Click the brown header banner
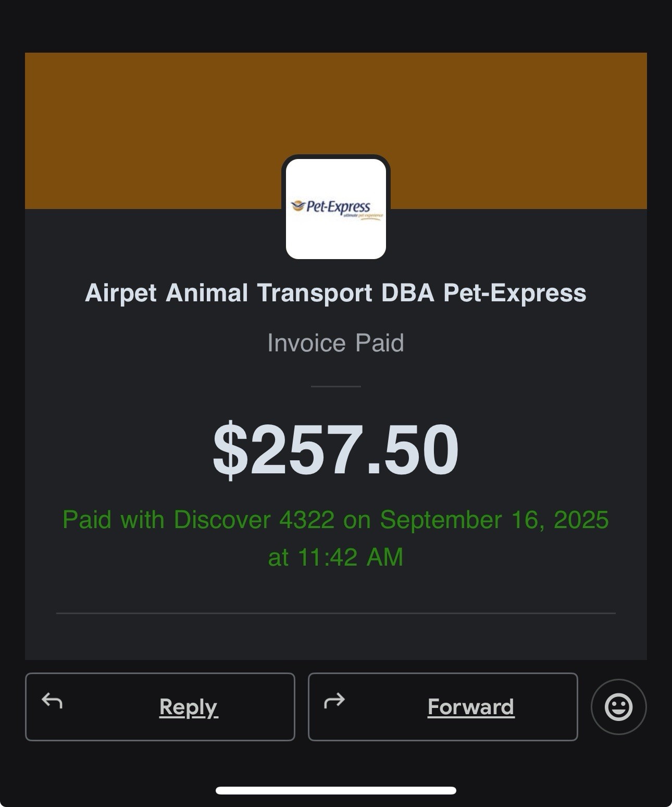The image size is (672, 807). pyautogui.click(x=336, y=104)
